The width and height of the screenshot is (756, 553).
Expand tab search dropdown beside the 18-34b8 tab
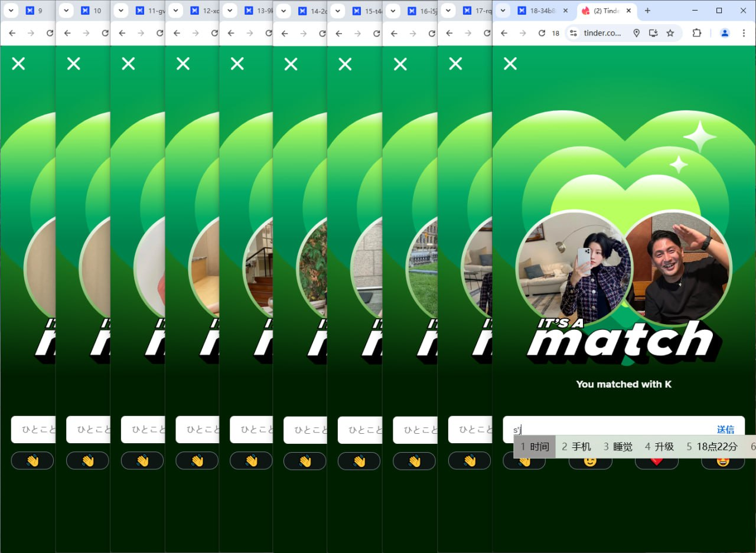point(503,11)
